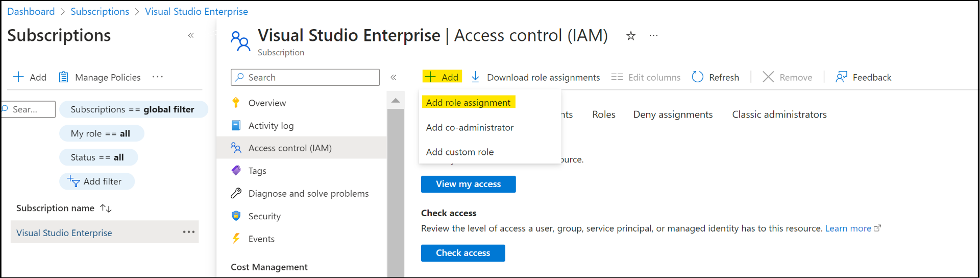
Task: Open Manage Policies clipboard icon
Action: tap(63, 77)
